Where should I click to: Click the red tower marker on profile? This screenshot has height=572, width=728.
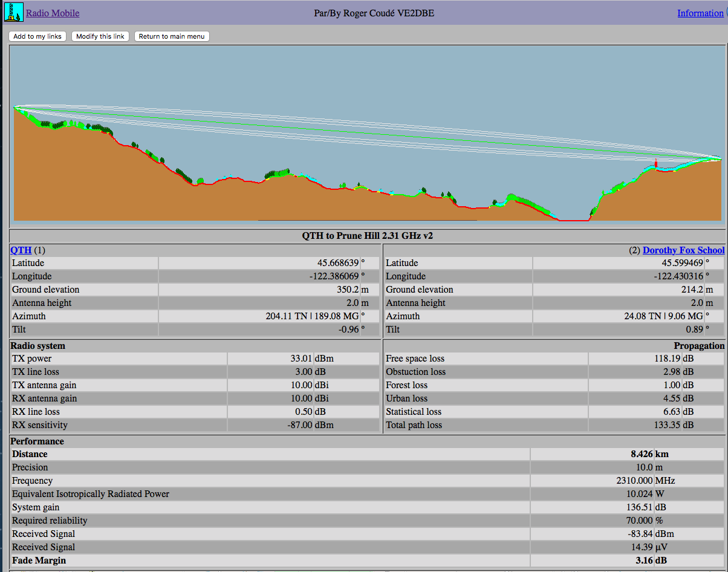pyautogui.click(x=656, y=163)
